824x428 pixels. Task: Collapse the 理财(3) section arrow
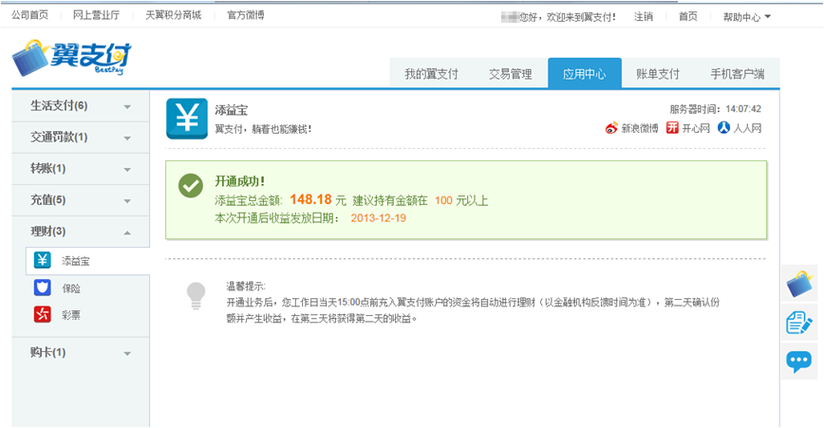pyautogui.click(x=127, y=232)
